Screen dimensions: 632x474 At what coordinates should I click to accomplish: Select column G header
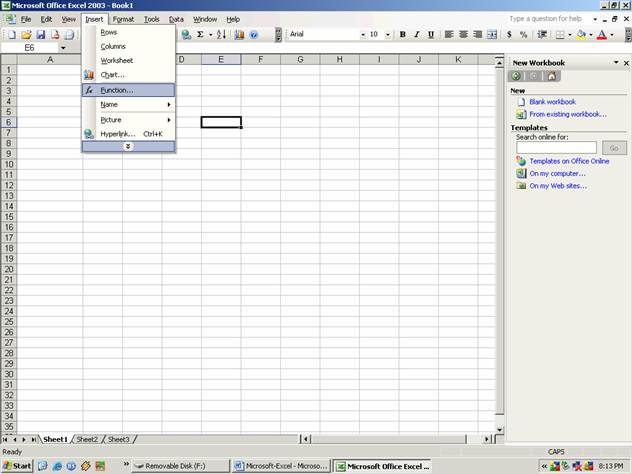300,60
